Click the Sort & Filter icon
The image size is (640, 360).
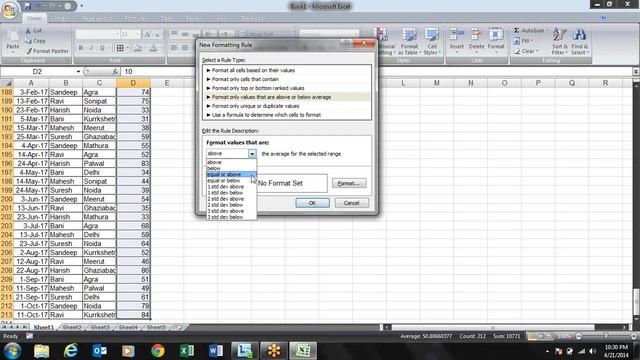click(560, 41)
